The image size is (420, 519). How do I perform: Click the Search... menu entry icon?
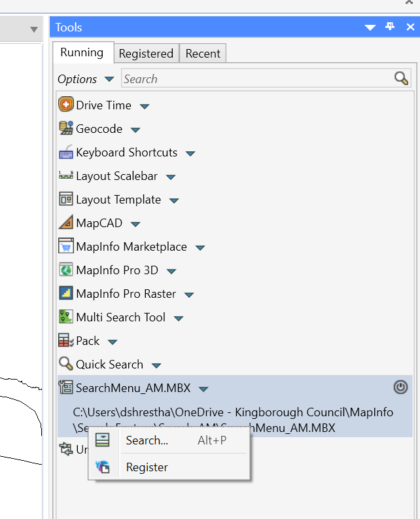(102, 440)
